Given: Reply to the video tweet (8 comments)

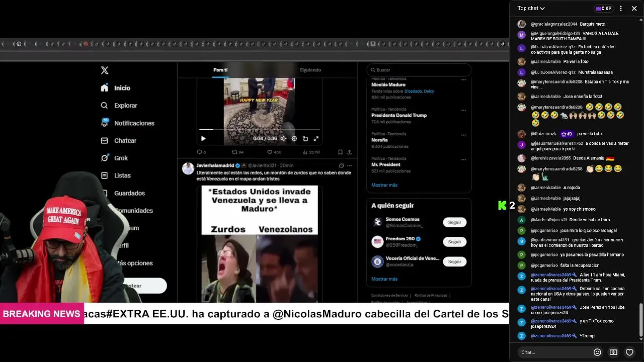Looking at the screenshot, I should tap(201, 152).
